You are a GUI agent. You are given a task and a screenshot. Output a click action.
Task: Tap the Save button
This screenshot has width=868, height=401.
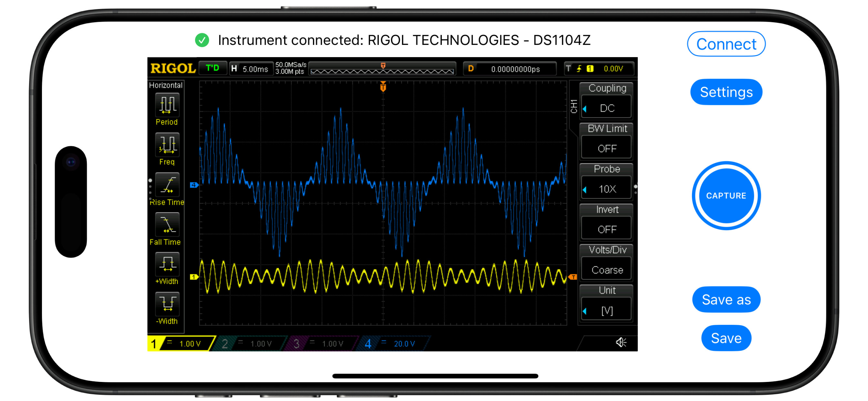click(726, 338)
